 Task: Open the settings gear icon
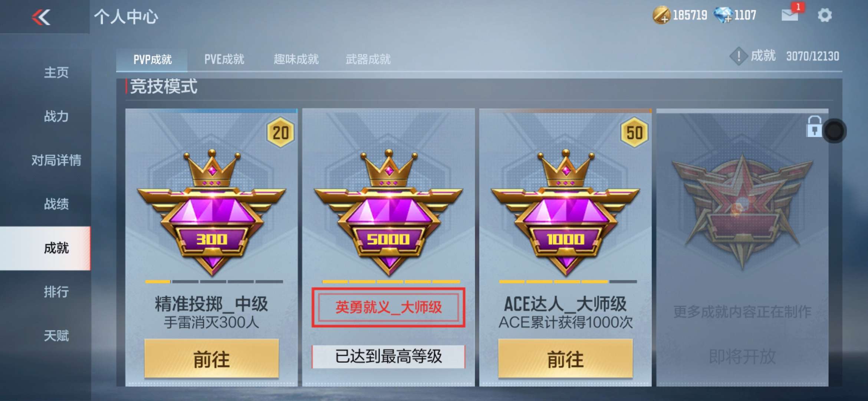tap(825, 15)
